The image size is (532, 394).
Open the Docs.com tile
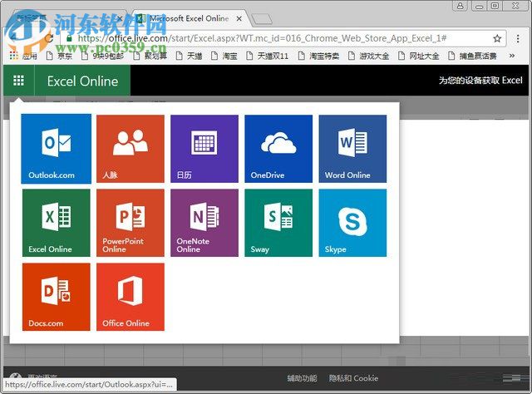tap(57, 297)
